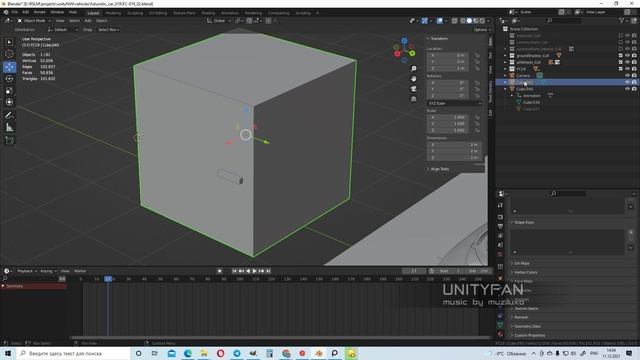The height and width of the screenshot is (360, 640).
Task: Play animation forward in timeline
Action: (x=255, y=271)
